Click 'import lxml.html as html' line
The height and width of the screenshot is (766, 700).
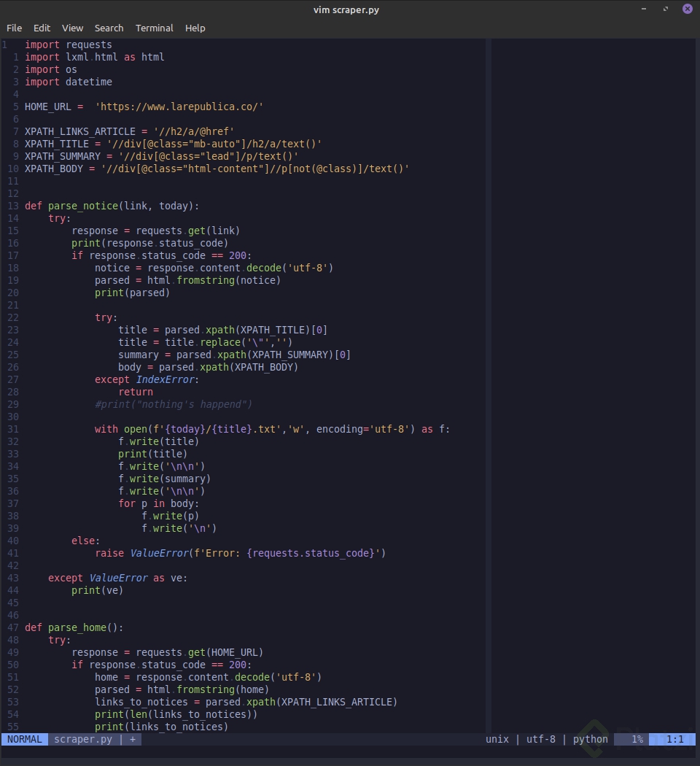click(95, 57)
